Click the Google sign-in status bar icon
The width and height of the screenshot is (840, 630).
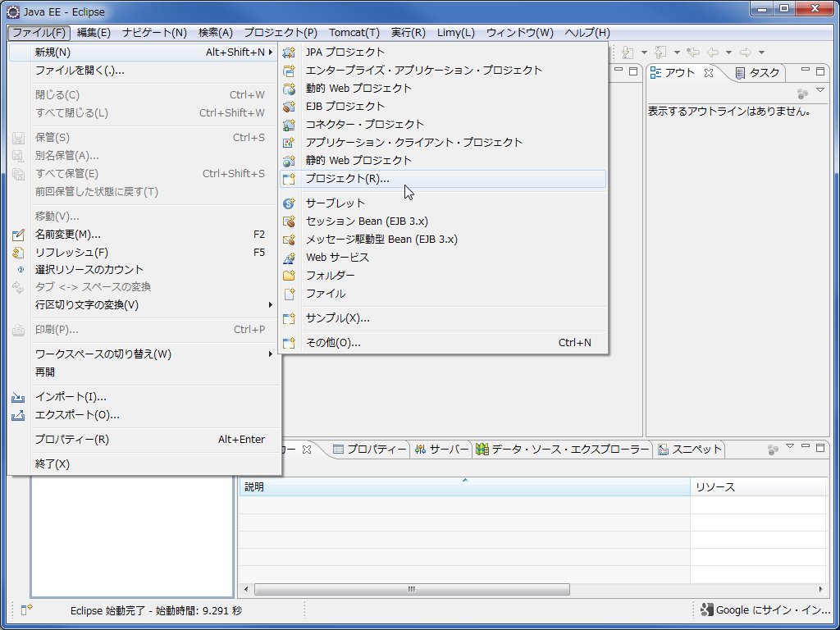(707, 609)
